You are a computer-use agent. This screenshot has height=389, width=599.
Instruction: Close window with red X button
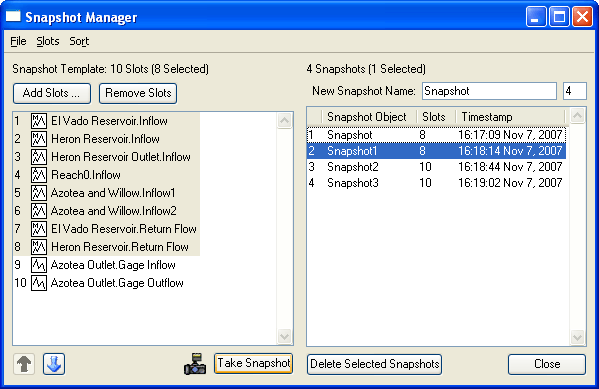(583, 17)
